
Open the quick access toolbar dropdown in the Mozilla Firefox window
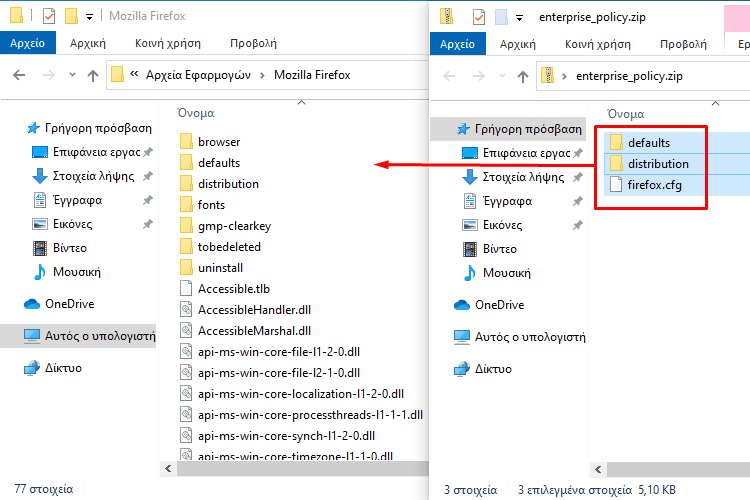89,17
